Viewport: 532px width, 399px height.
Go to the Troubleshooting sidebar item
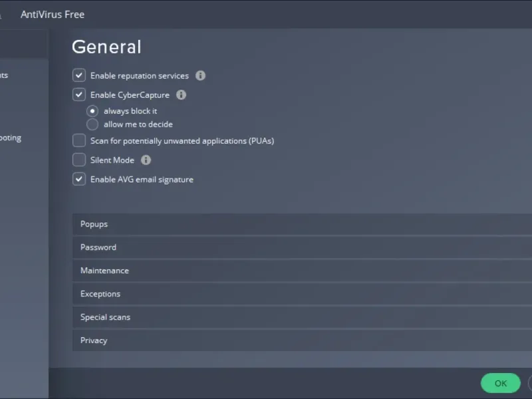11,138
